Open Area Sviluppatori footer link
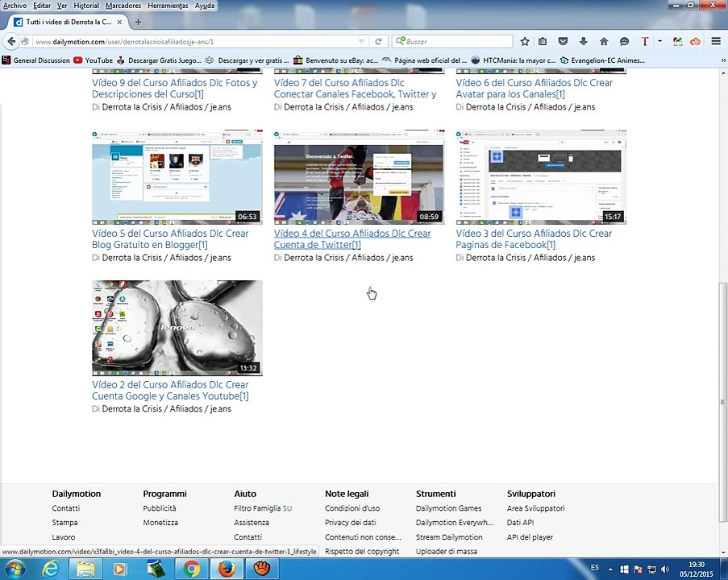The image size is (728, 580). (535, 508)
